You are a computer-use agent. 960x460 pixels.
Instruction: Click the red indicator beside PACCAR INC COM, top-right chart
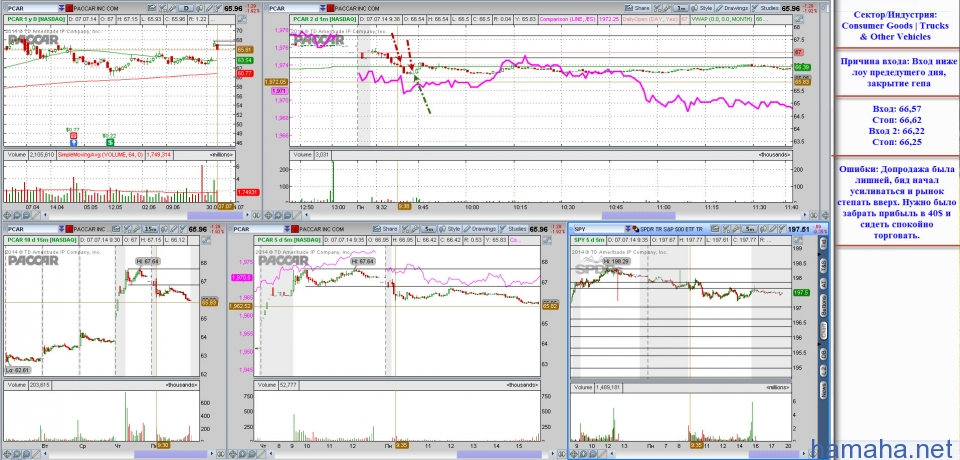click(331, 9)
